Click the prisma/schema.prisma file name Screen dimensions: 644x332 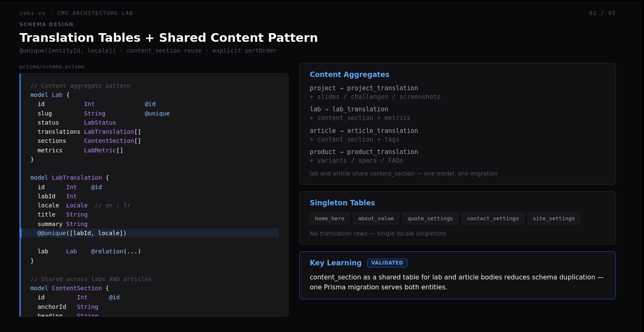pos(52,67)
